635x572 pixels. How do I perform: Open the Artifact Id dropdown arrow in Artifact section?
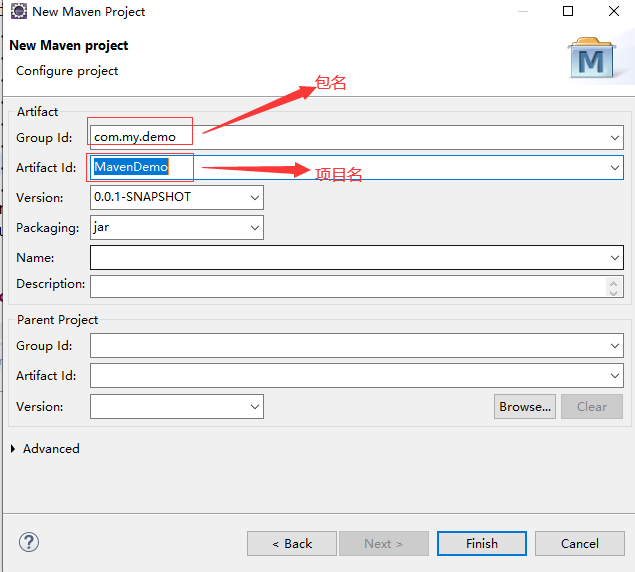click(x=615, y=168)
